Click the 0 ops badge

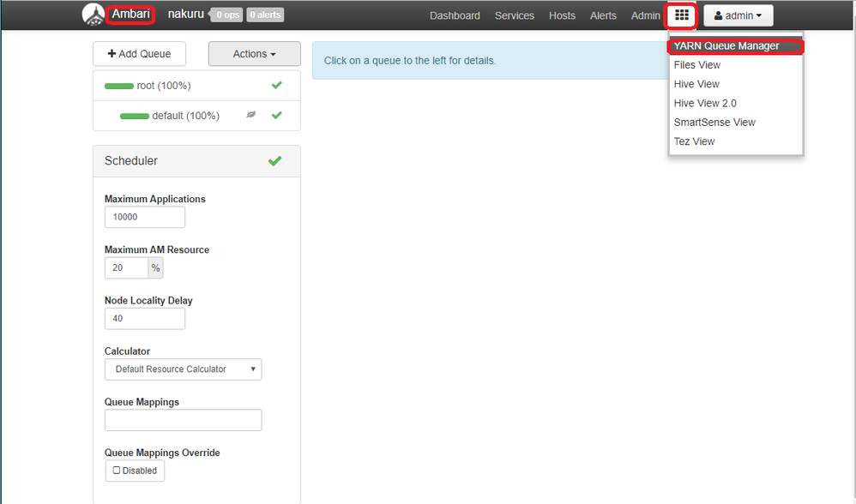point(227,15)
